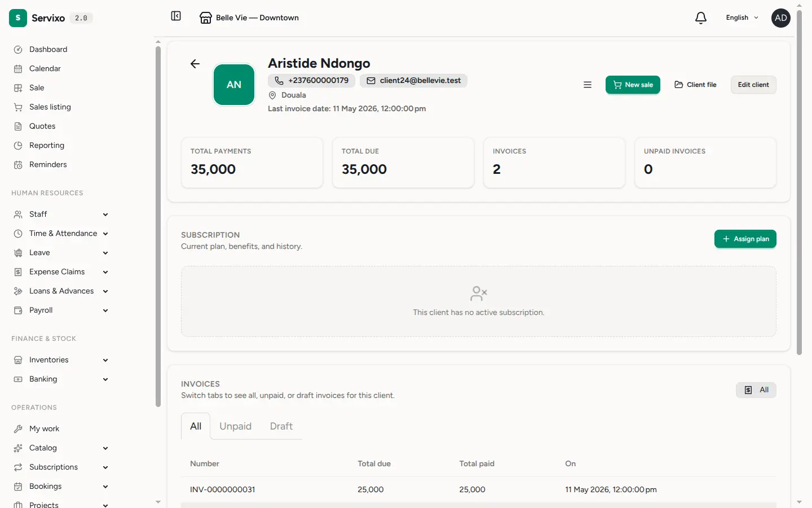Click the Expense Claims receipt icon
This screenshot has width=812, height=508.
(x=18, y=272)
